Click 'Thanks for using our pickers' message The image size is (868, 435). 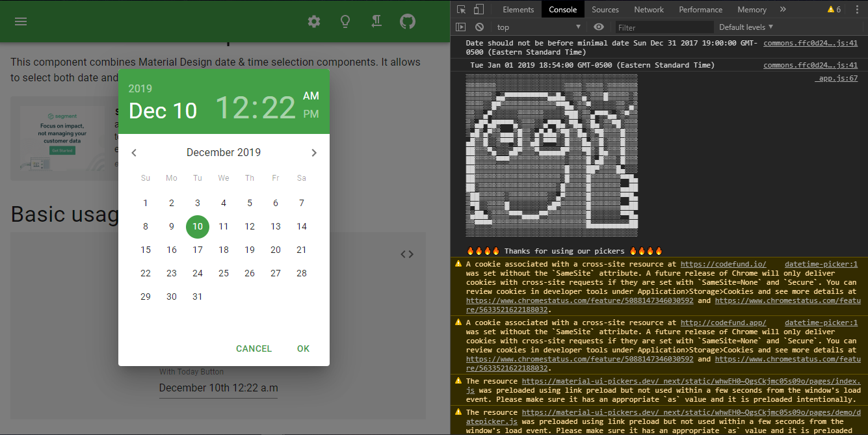565,251
